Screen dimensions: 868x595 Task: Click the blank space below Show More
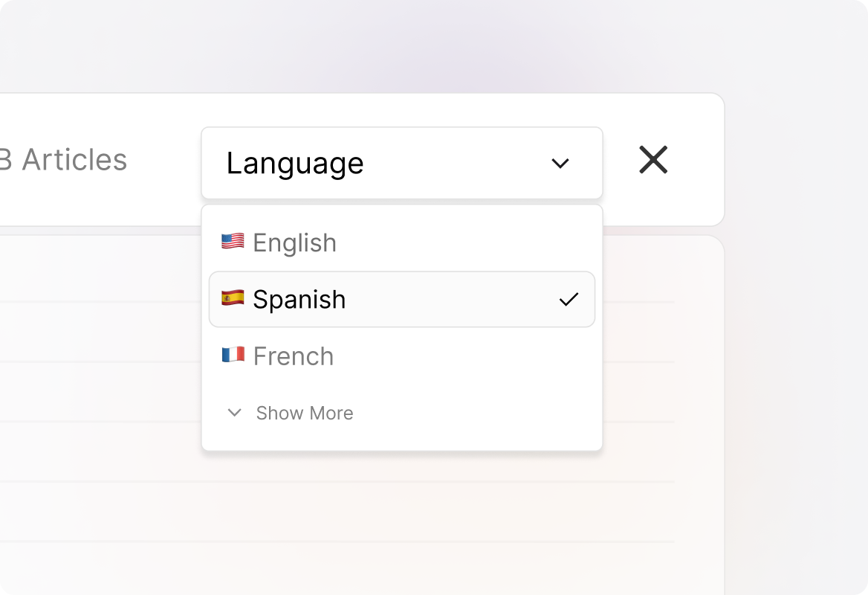point(401,439)
